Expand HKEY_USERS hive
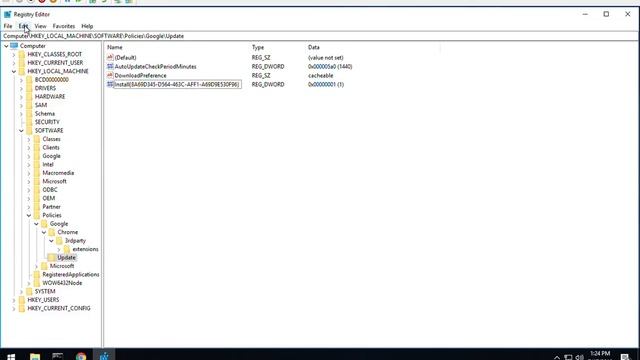 [14, 300]
